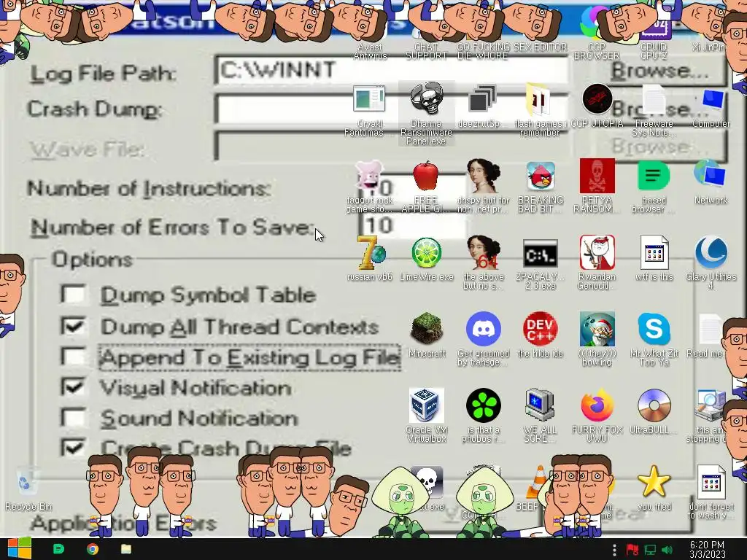Open the Freeware Sys Note document icon
747x560 pixels.
pyautogui.click(x=654, y=99)
